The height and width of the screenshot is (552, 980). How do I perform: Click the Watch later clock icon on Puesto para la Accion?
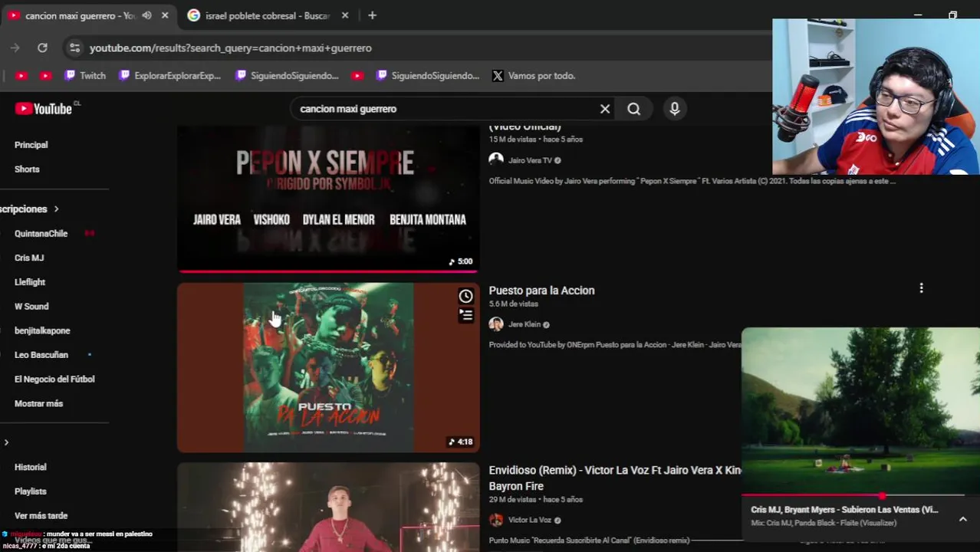point(465,297)
